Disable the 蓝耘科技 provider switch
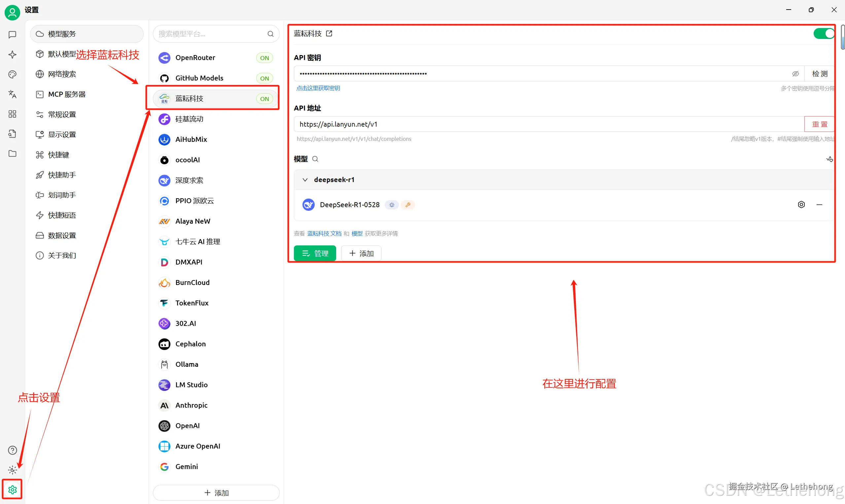The image size is (845, 504). point(824,34)
